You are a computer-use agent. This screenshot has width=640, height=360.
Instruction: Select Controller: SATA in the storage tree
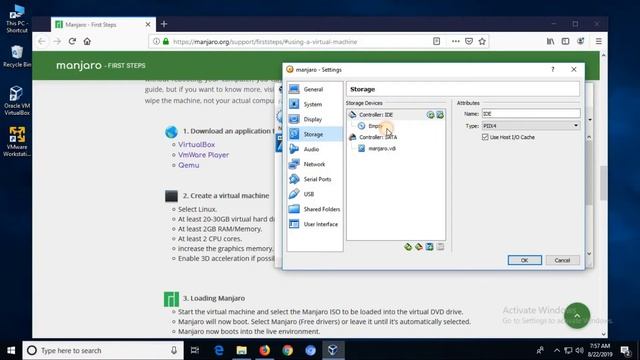[378, 137]
